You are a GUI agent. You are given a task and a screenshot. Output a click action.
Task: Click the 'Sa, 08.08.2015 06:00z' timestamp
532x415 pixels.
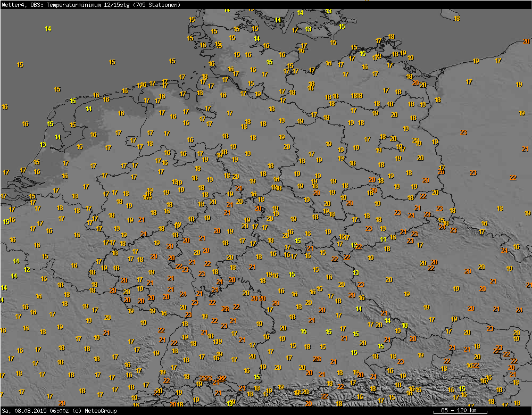pos(36,411)
